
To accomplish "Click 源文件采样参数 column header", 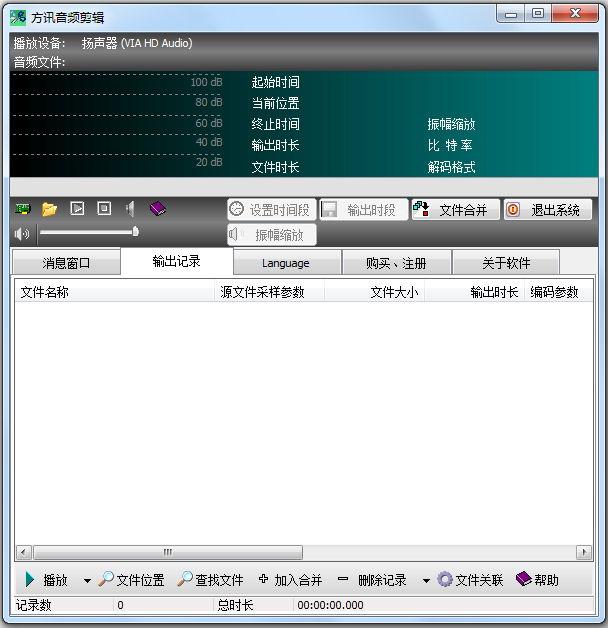I will 269,292.
